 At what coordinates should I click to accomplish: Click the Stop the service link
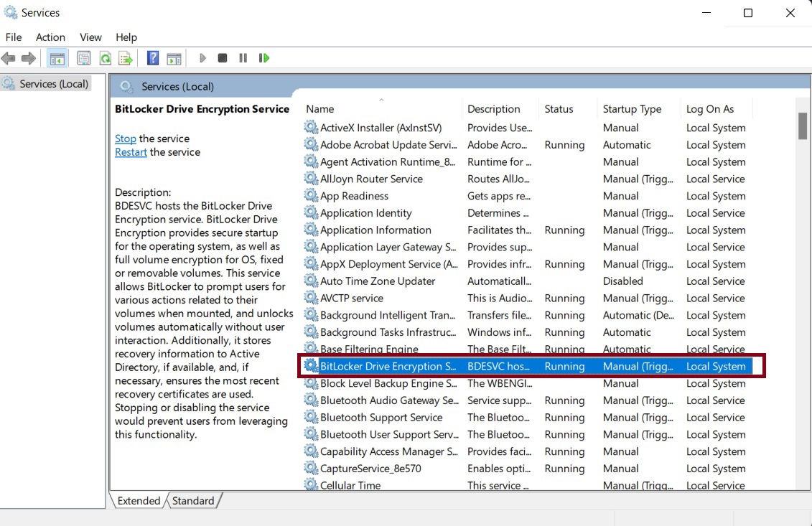[126, 138]
